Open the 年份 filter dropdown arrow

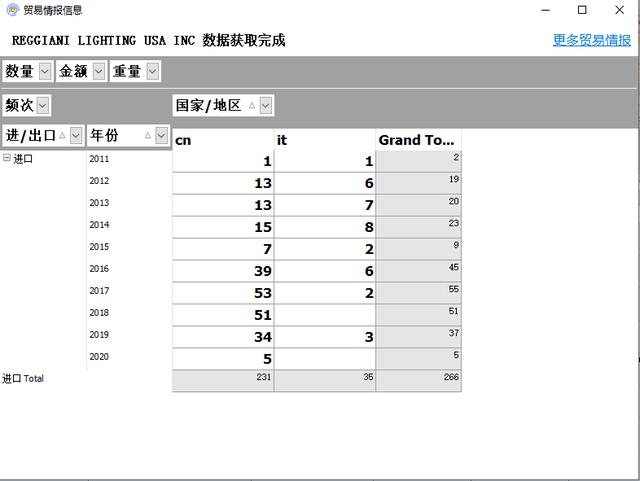[x=162, y=136]
